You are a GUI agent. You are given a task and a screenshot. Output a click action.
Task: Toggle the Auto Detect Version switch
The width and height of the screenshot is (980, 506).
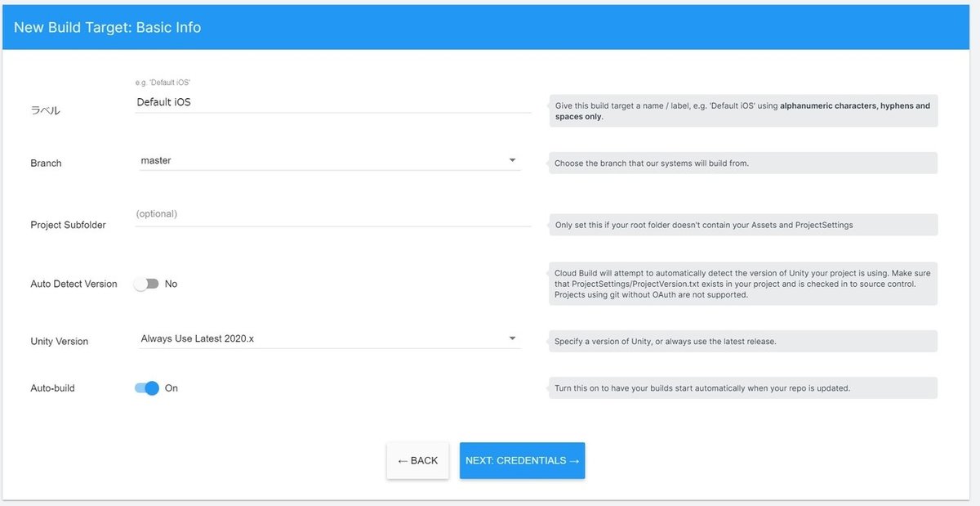click(x=147, y=284)
